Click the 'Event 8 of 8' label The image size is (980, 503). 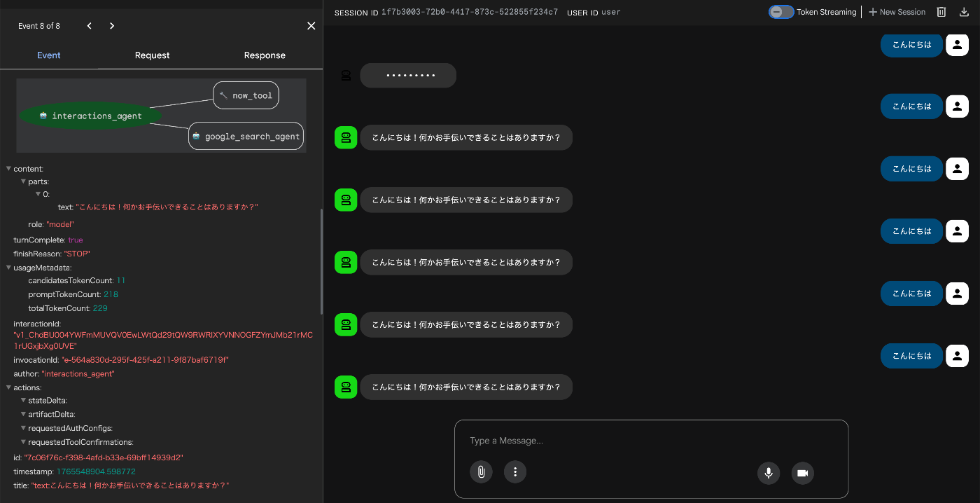pyautogui.click(x=39, y=26)
